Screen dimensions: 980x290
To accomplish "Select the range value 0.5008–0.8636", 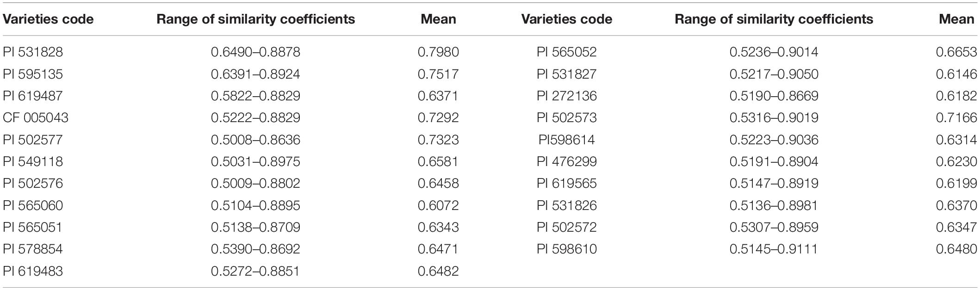I will pyautogui.click(x=255, y=140).
